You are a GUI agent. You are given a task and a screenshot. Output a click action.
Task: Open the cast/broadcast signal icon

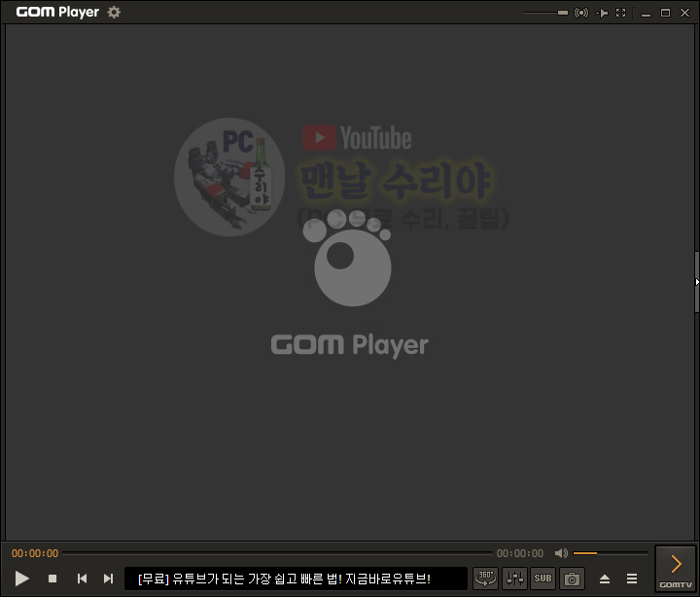point(580,13)
